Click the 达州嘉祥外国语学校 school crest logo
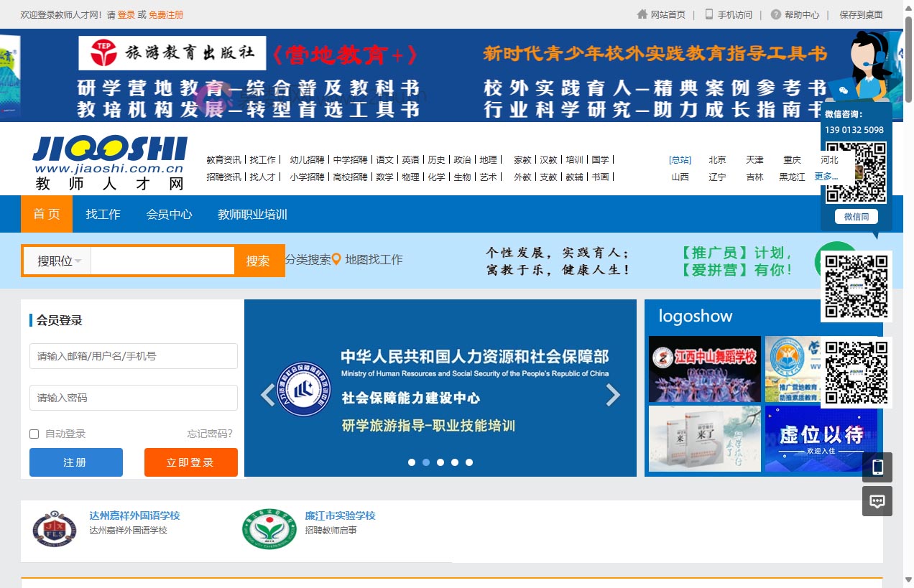The width and height of the screenshot is (914, 588). pyautogui.click(x=54, y=530)
